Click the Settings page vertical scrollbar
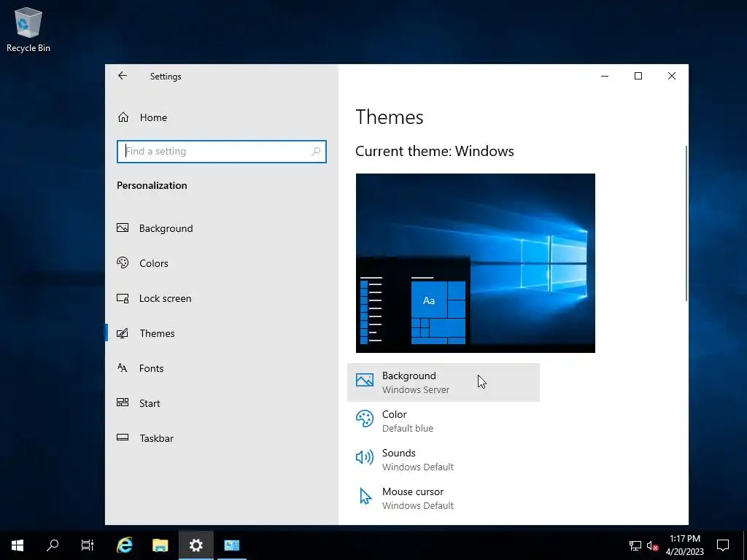Image resolution: width=747 pixels, height=560 pixels. tap(686, 223)
